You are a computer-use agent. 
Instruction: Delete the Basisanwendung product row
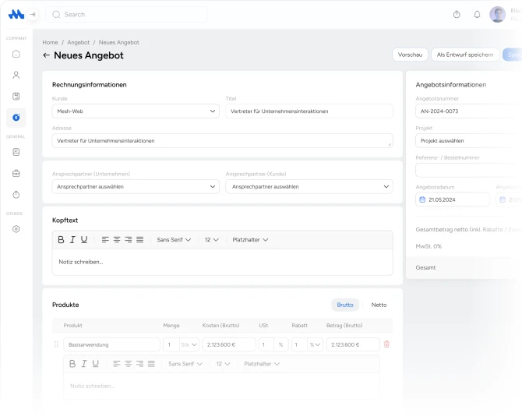(x=386, y=344)
